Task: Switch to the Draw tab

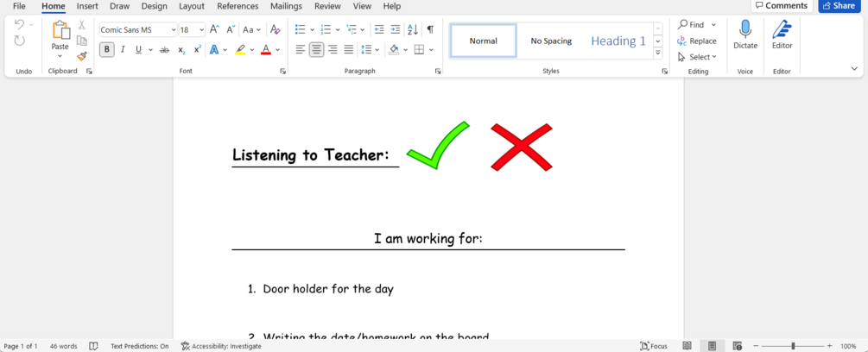Action: (x=119, y=6)
